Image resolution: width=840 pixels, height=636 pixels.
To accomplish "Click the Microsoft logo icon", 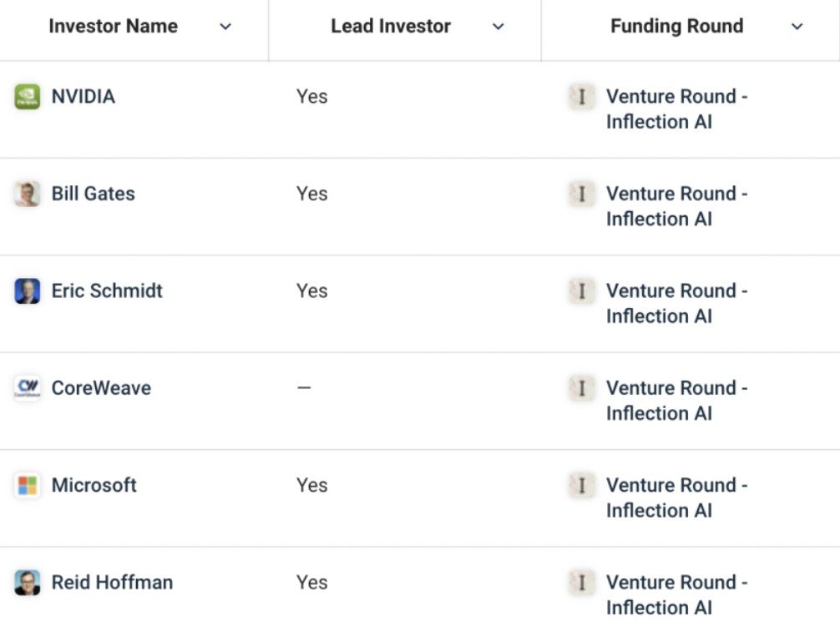I will point(28,486).
